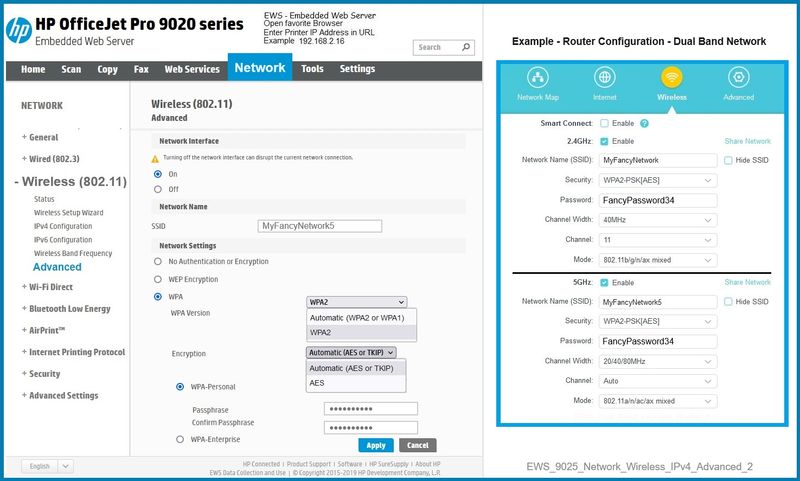Click the HP logo icon
Screen dimensions: 800x481
point(19,30)
